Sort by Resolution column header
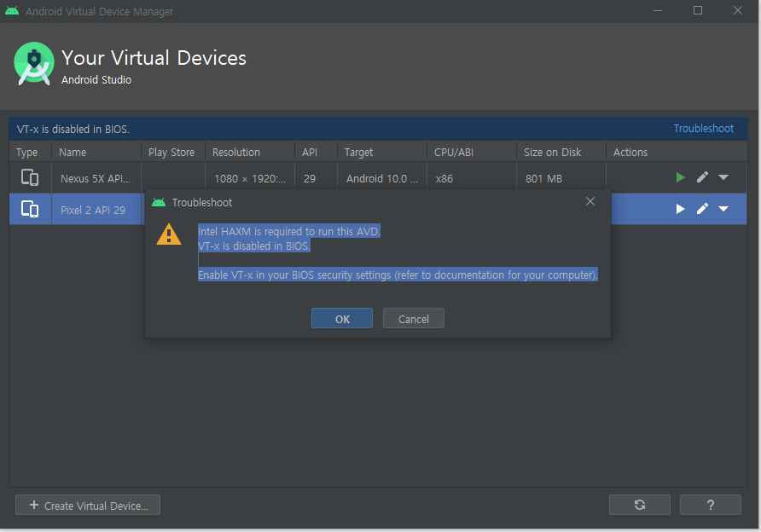761x532 pixels. point(249,152)
